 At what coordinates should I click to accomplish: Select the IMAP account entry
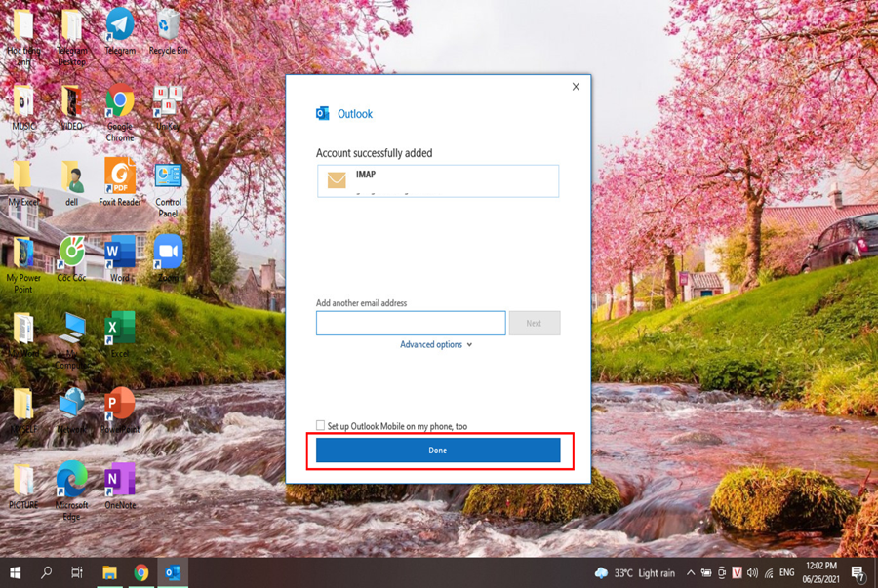point(438,180)
